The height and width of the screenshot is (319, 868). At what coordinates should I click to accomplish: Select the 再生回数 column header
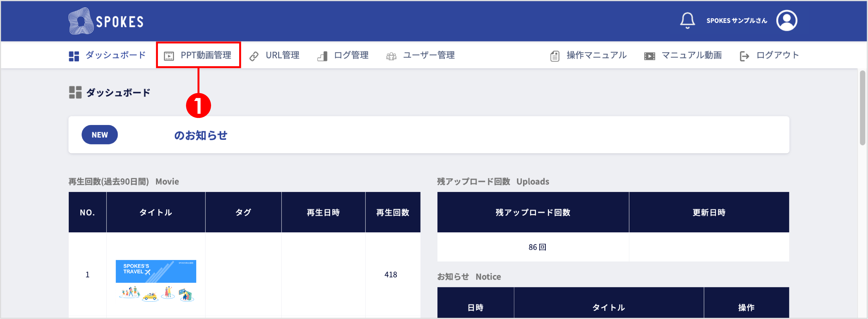click(x=392, y=212)
